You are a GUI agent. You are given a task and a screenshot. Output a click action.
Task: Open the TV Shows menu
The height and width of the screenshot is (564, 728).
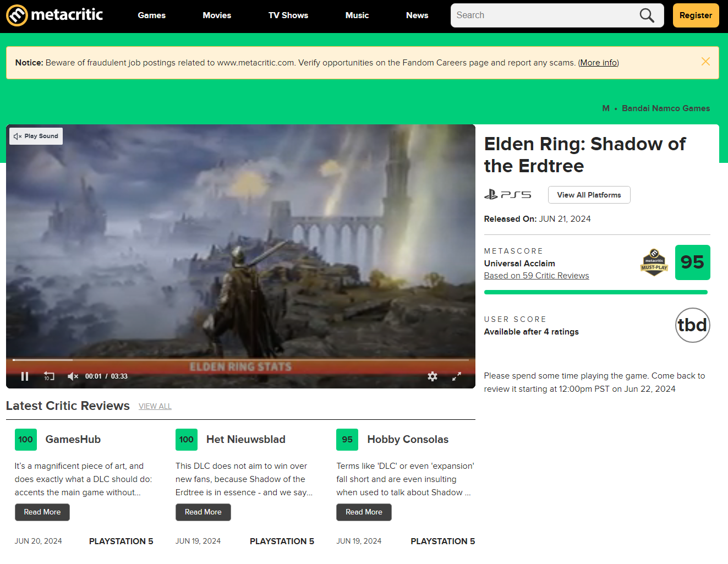(x=288, y=15)
